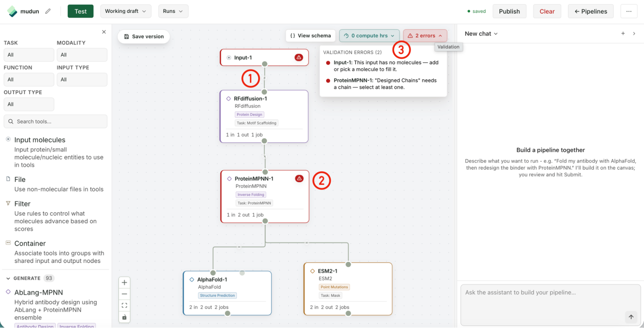Click the ProteinMPNN-1 node diamond icon
This screenshot has width=644, height=328.
(x=229, y=179)
